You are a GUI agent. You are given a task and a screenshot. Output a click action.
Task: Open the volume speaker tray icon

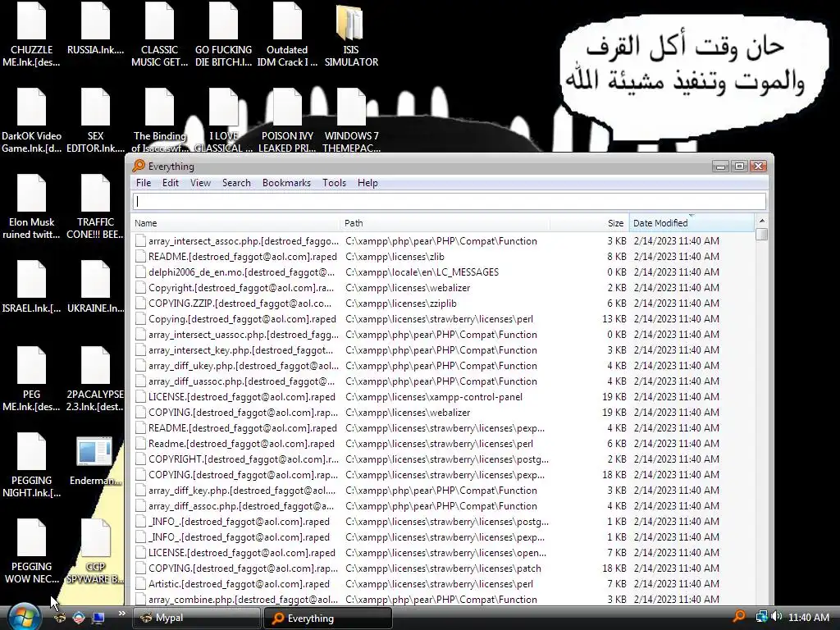point(777,617)
